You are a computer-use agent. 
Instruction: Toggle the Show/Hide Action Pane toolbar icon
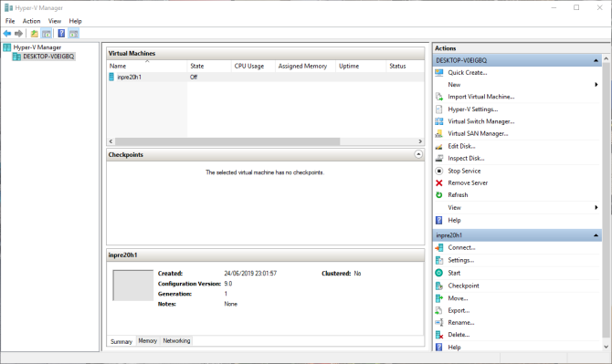click(x=73, y=34)
